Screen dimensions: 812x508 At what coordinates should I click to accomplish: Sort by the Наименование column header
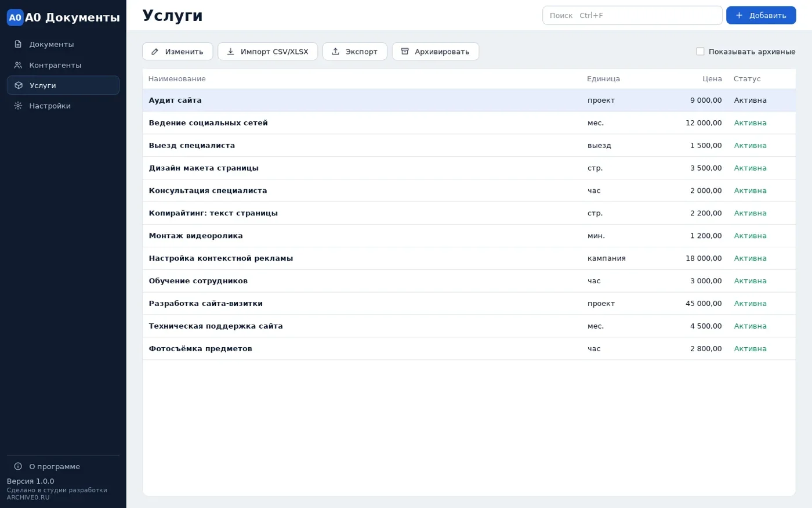[177, 79]
